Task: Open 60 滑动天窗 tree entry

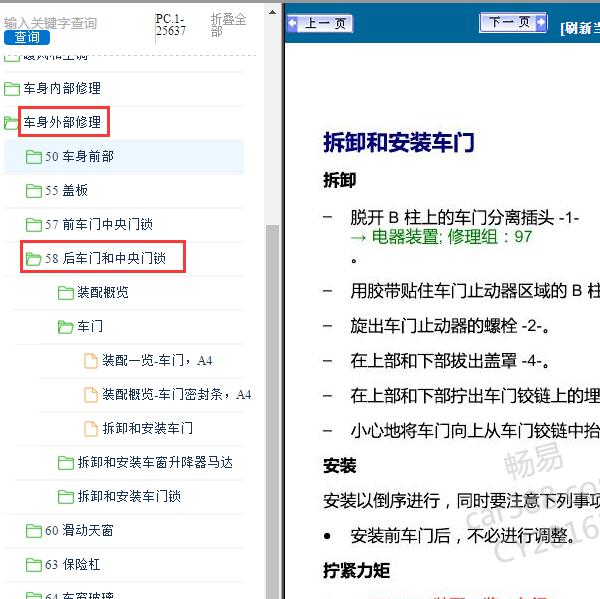Action: coord(79,530)
